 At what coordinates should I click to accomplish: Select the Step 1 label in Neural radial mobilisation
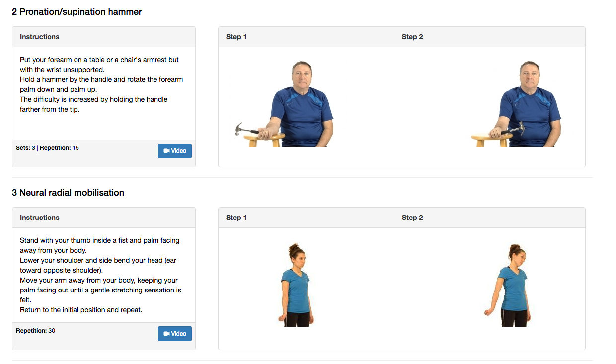(236, 218)
